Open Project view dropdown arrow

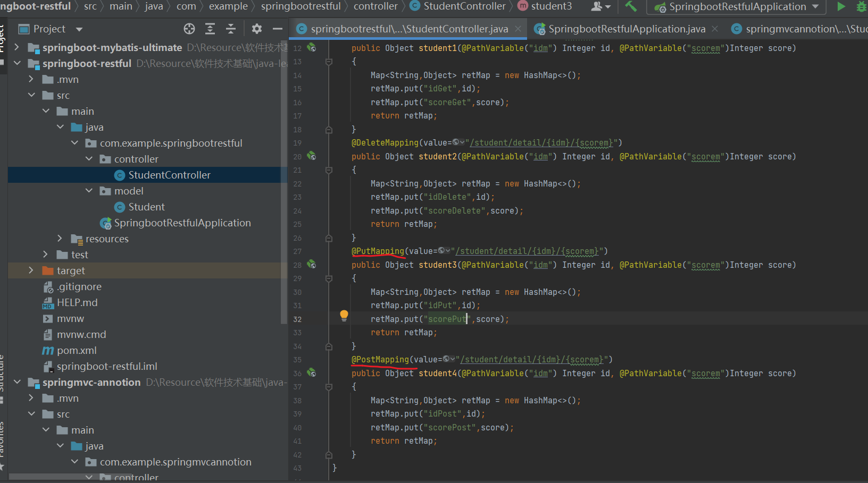(x=79, y=29)
